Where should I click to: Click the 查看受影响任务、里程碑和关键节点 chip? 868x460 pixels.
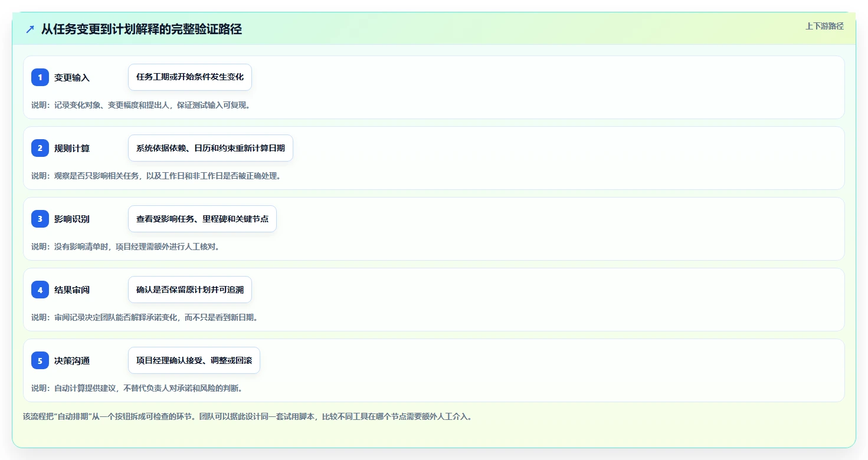[x=202, y=219]
